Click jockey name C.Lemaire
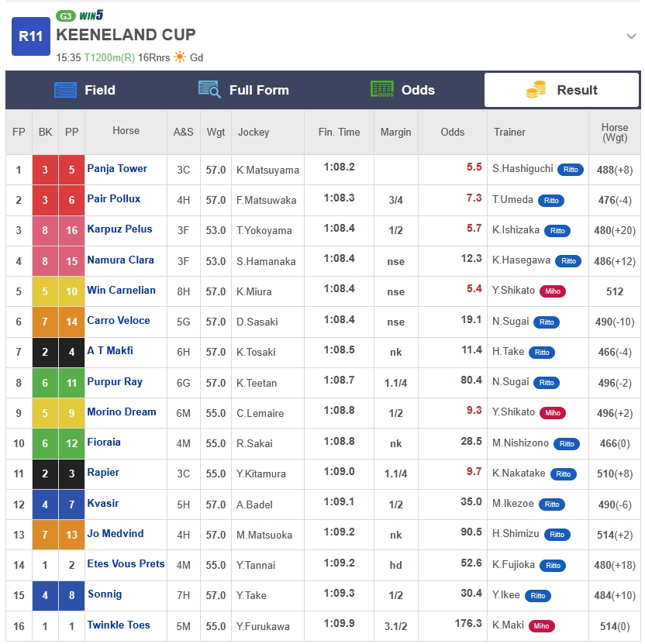Screen dimensions: 645x644 click(260, 413)
